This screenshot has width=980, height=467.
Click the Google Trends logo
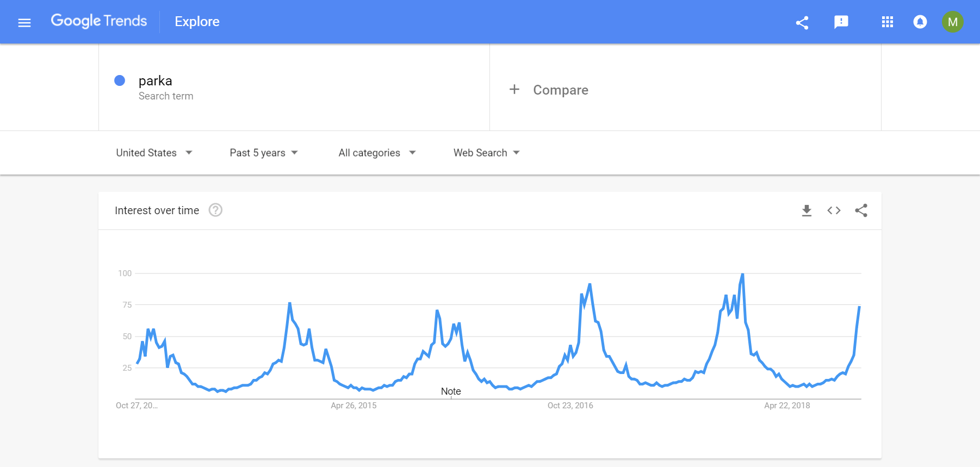(x=99, y=21)
